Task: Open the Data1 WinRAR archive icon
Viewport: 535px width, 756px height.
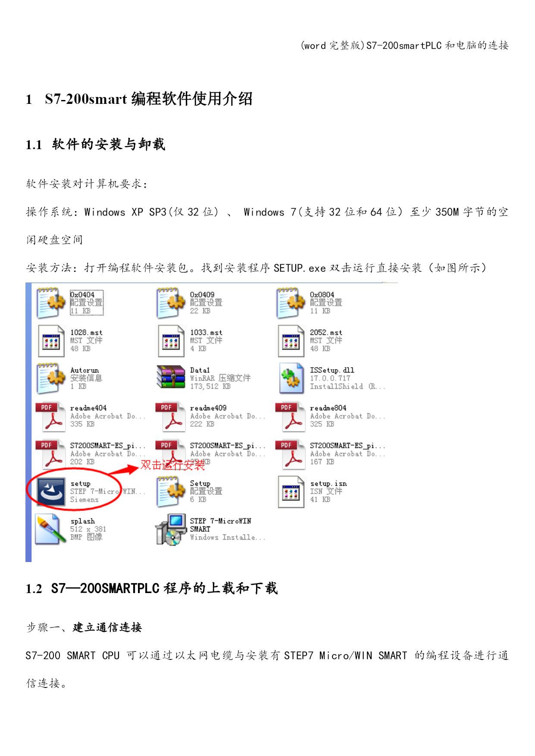Action: coord(170,378)
